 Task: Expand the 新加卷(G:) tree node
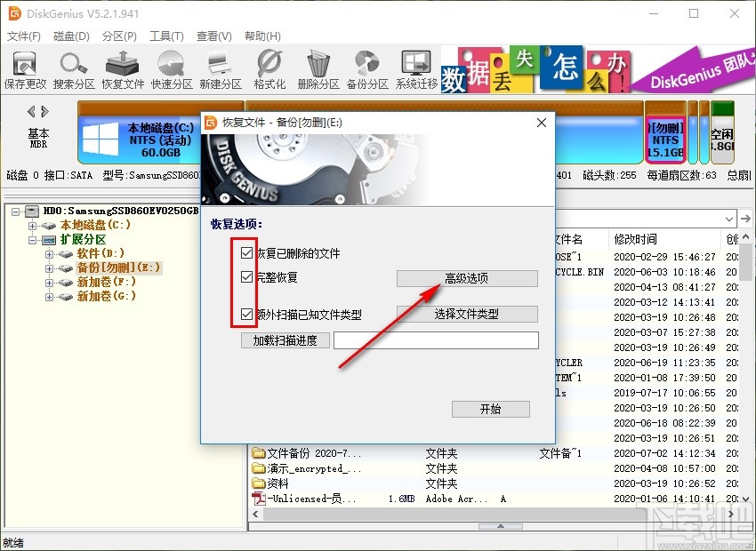(49, 297)
